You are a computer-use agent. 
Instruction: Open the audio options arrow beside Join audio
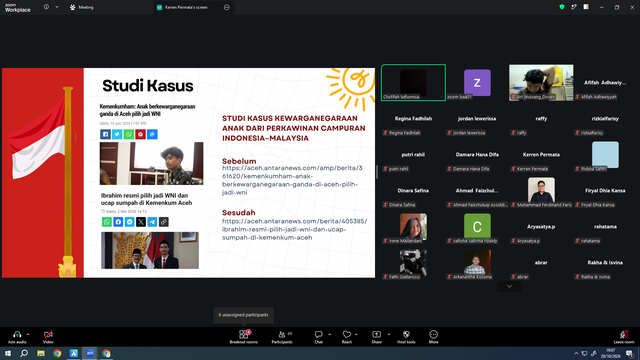click(28, 334)
